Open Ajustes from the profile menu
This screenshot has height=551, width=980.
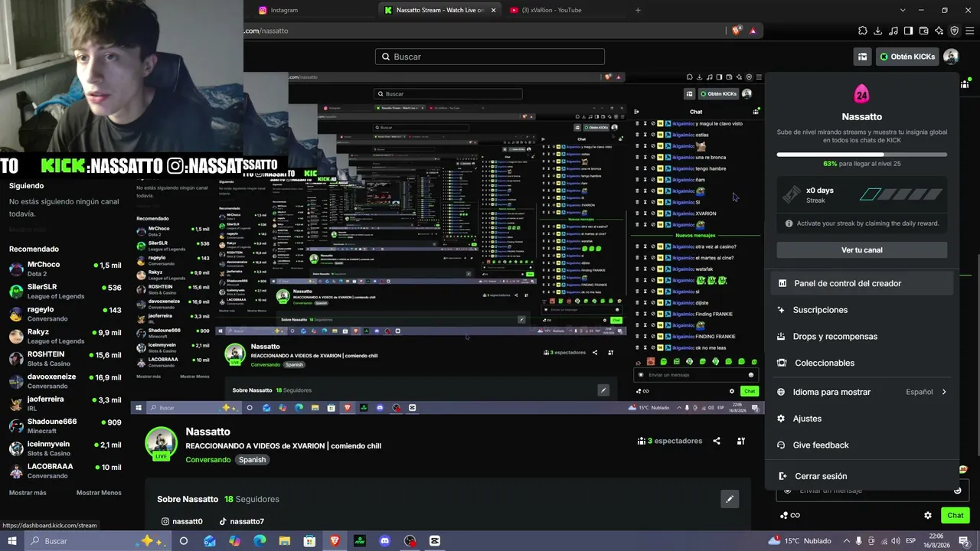[x=862, y=419]
